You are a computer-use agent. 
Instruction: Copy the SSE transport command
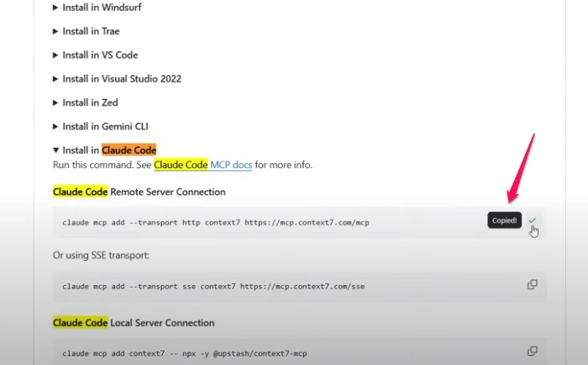coord(532,284)
